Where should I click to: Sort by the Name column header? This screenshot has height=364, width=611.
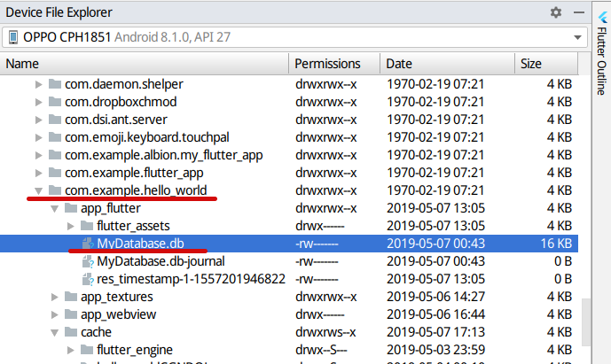(145, 64)
